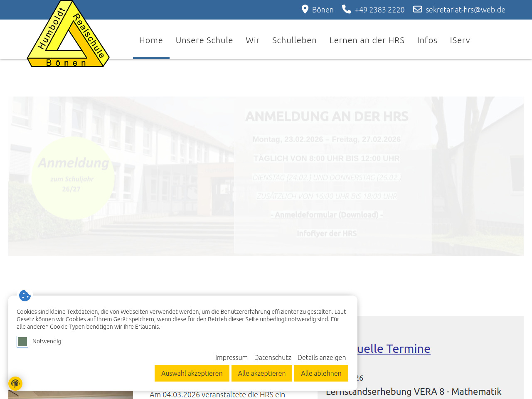Click the location pin icon

click(305, 9)
